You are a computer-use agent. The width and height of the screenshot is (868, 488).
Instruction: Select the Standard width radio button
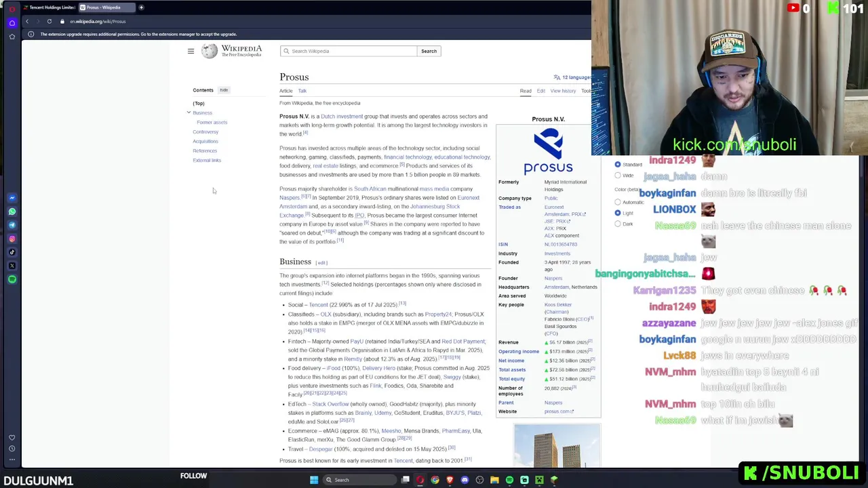click(618, 165)
